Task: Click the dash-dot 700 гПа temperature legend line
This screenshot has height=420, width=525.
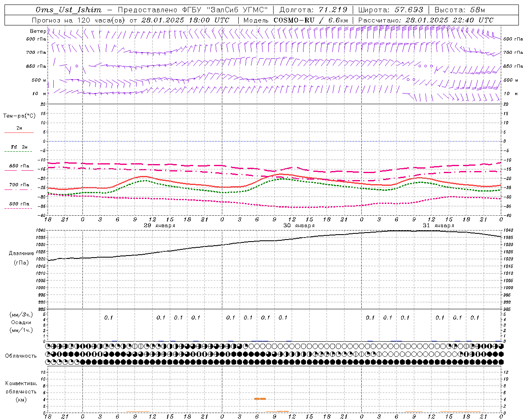Action: [19, 189]
